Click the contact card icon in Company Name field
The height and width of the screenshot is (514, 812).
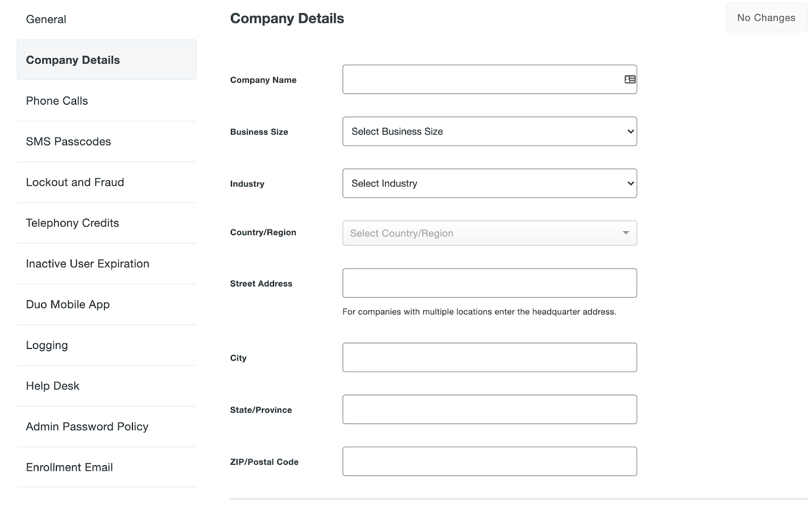point(629,79)
